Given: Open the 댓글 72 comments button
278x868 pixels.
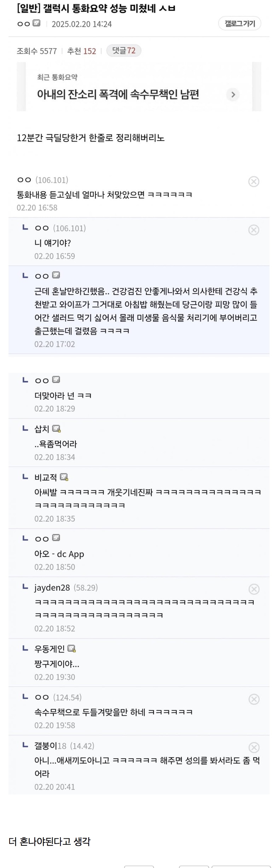Looking at the screenshot, I should 123,51.
